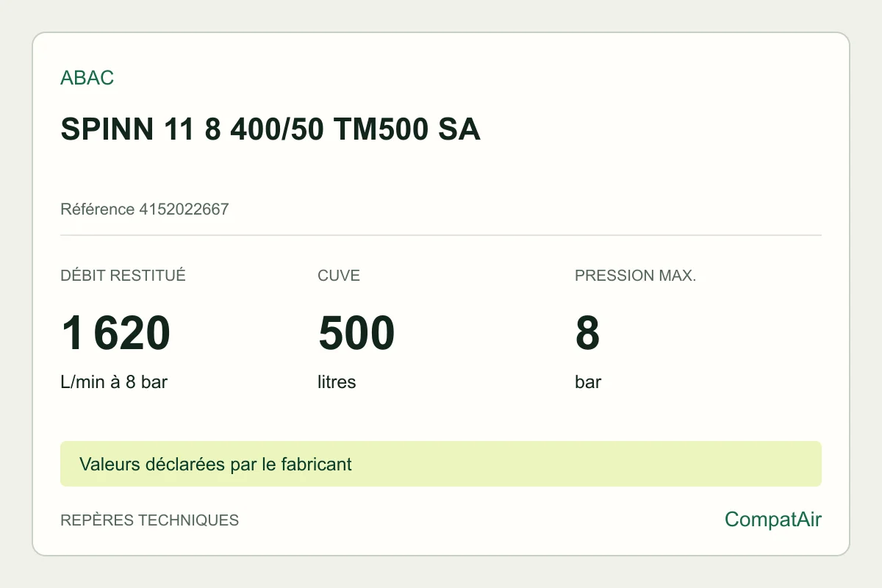Click the litres unit text
The width and height of the screenshot is (882, 588).
337,382
